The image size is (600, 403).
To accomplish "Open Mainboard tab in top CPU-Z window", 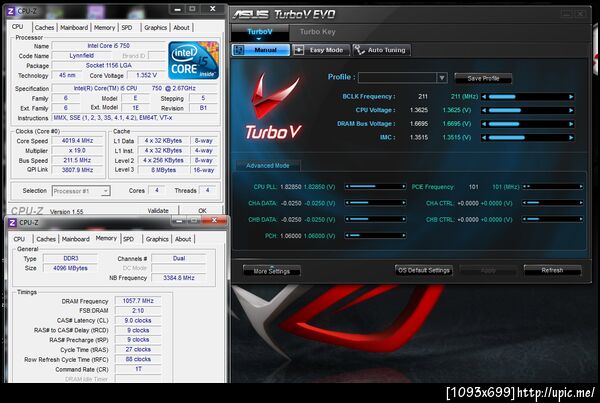I will 74,28.
